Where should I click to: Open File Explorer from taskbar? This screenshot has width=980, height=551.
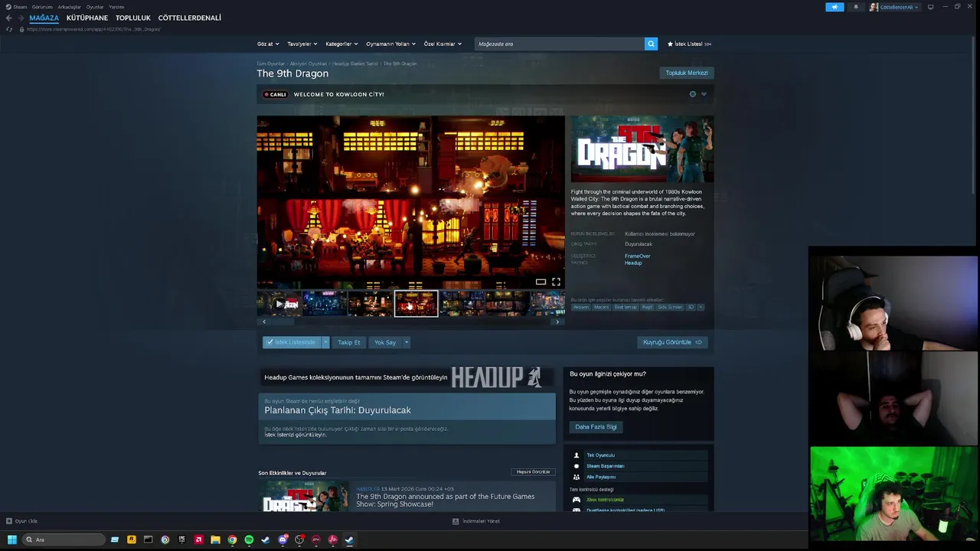(215, 540)
